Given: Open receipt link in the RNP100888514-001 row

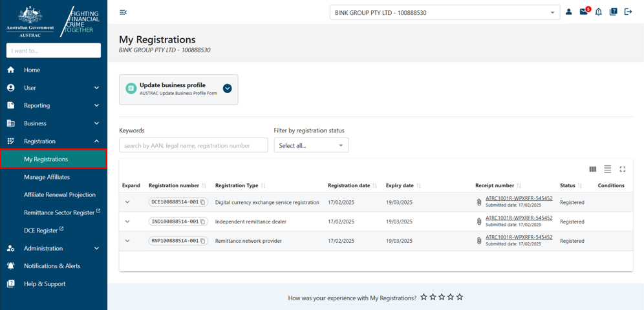Looking at the screenshot, I should [519, 237].
